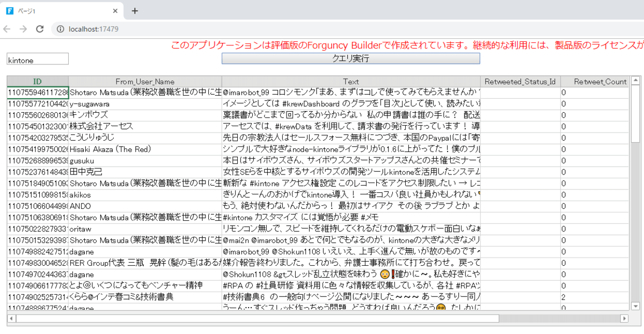The width and height of the screenshot is (644, 334).
Task: Click the browser back arrow
Action: (8, 29)
